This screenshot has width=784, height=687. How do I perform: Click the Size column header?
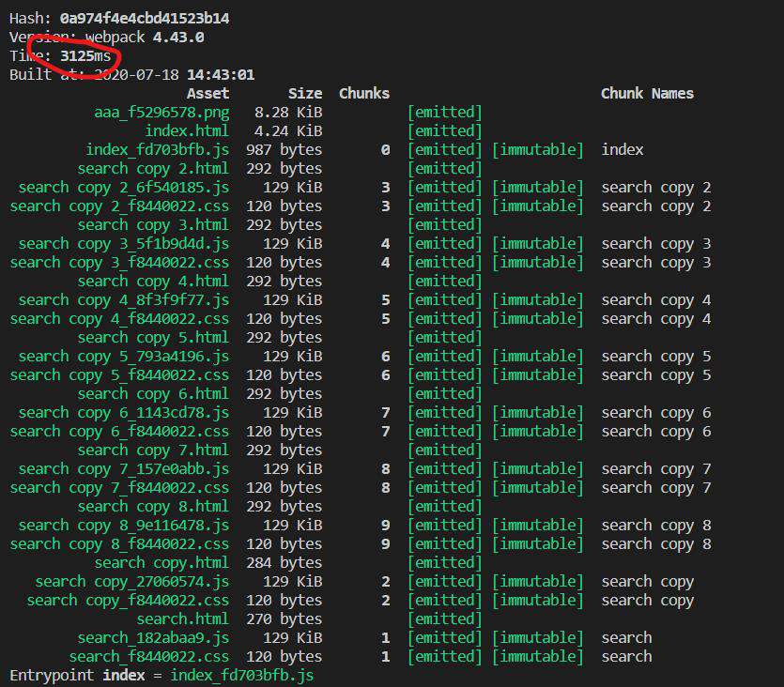305,94
